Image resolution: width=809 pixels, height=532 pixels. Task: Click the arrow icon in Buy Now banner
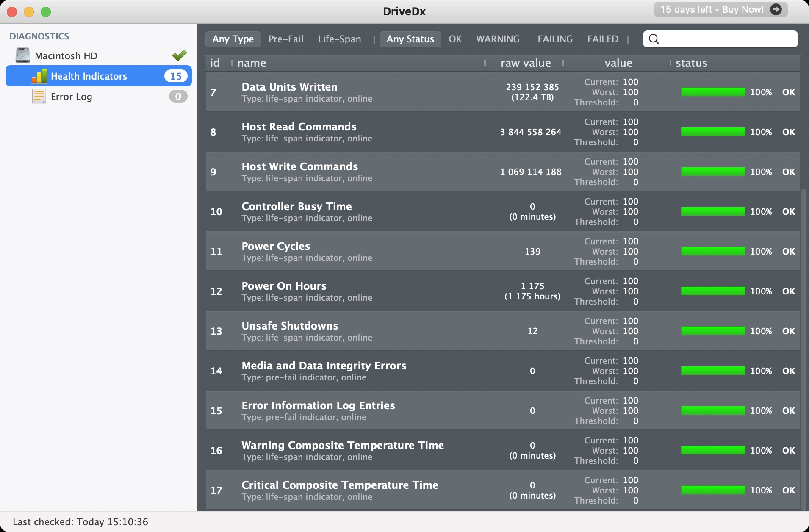776,9
